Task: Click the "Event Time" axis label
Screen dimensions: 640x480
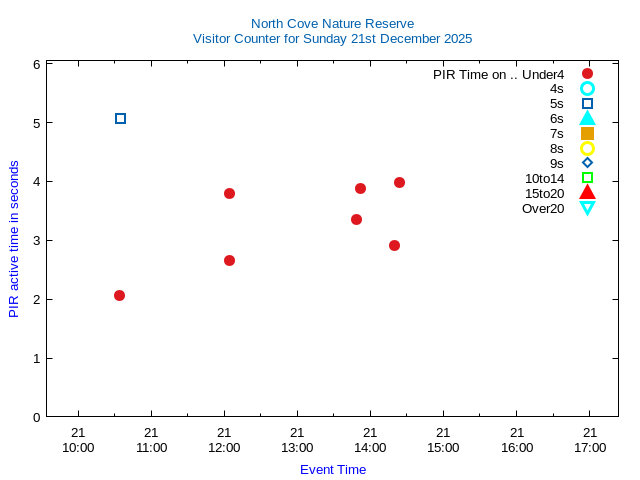Action: click(332, 469)
